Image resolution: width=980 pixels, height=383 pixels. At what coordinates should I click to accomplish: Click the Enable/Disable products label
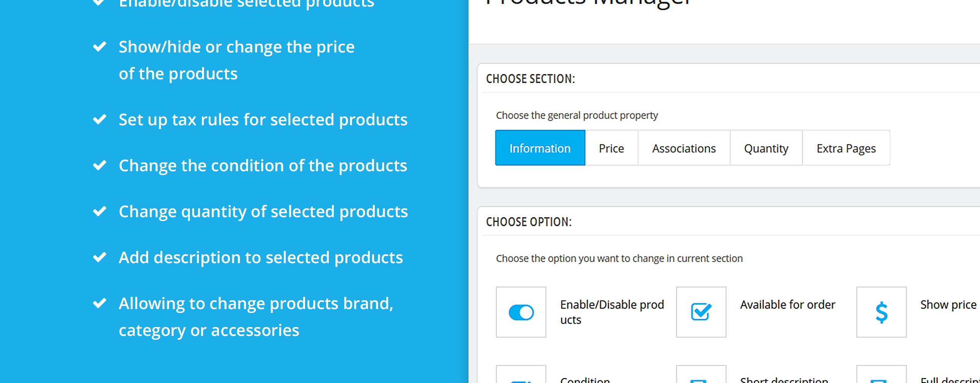coord(612,312)
